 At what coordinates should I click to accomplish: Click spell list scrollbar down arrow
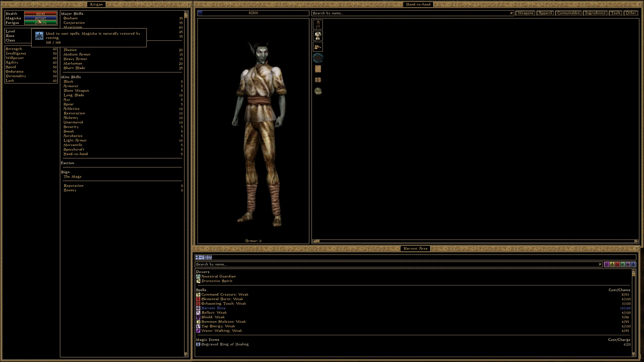click(633, 354)
